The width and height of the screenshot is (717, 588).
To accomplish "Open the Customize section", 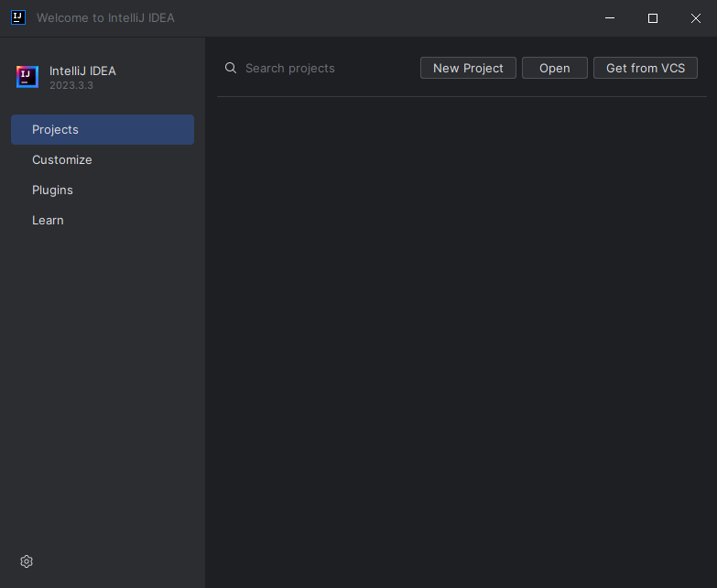I will 103,159.
